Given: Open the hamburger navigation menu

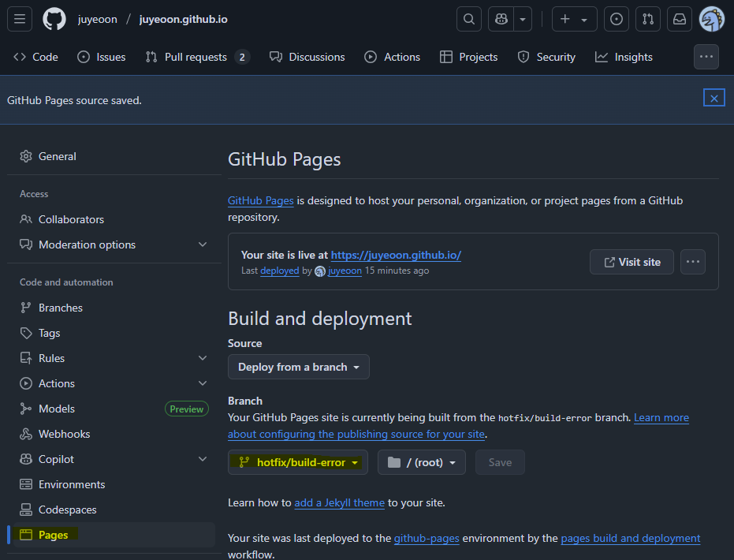Looking at the screenshot, I should point(20,19).
